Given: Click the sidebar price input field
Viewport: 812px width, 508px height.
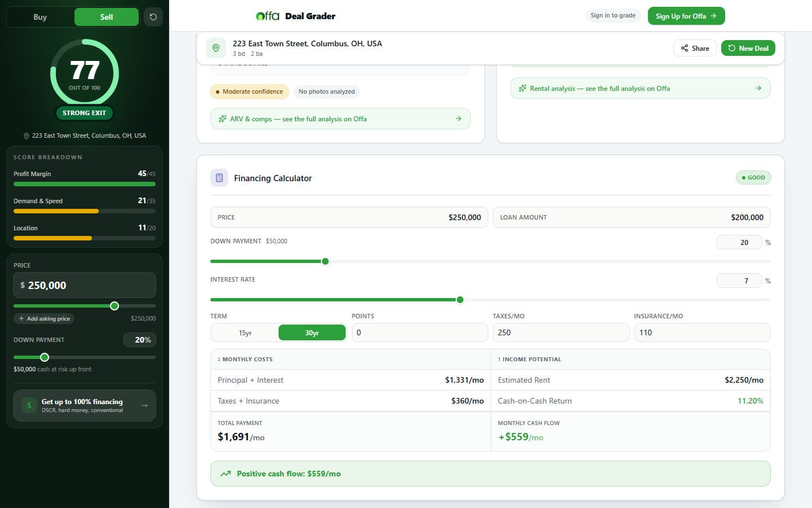Looking at the screenshot, I should pos(85,285).
